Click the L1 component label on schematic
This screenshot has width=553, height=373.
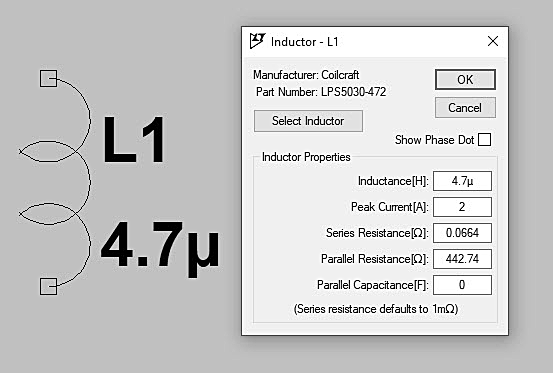[x=134, y=140]
